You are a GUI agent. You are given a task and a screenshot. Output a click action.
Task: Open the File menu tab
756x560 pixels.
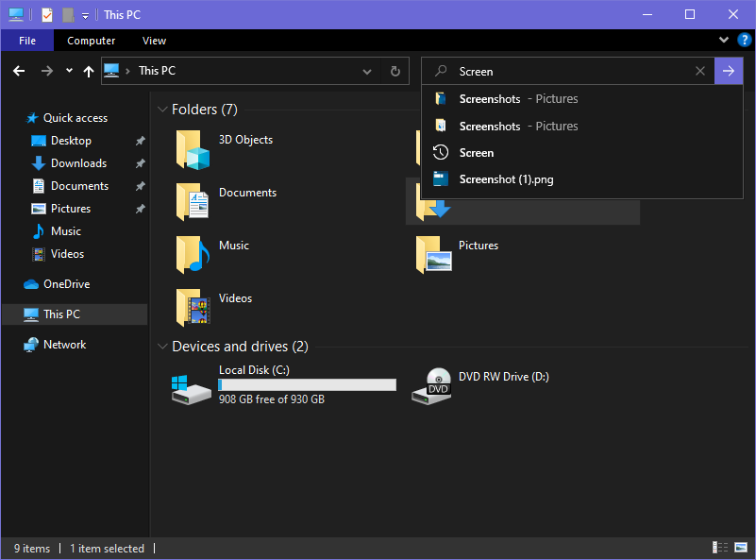tap(27, 41)
